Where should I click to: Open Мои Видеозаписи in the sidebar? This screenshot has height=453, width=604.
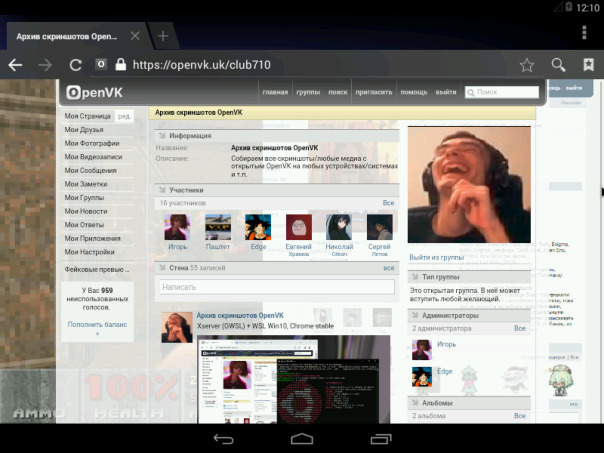pyautogui.click(x=93, y=157)
